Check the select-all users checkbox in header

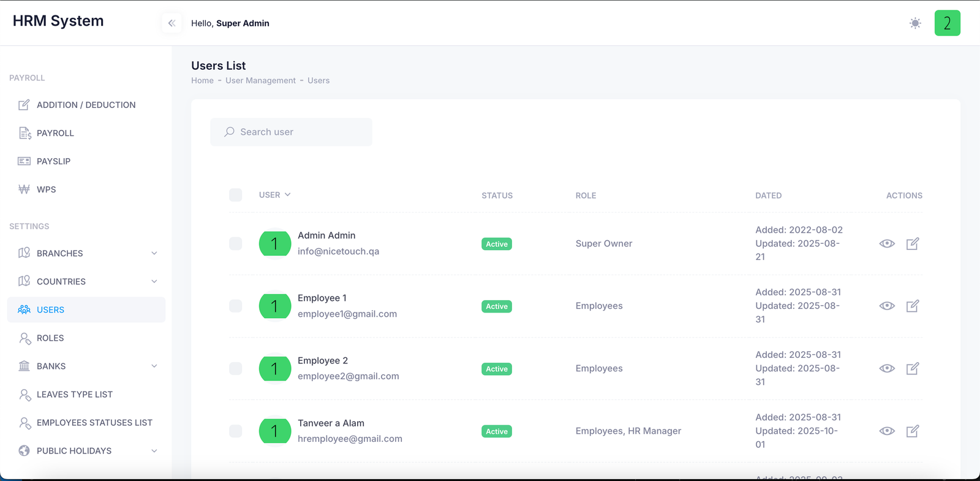tap(235, 195)
